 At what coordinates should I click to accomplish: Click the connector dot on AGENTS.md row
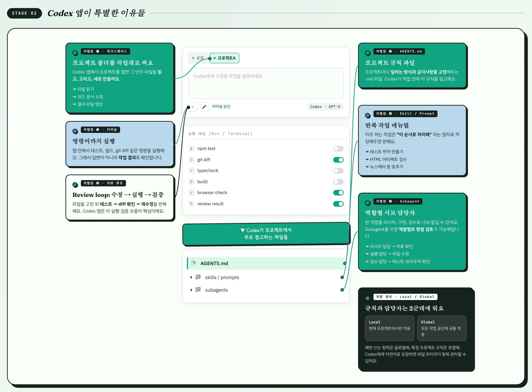[x=345, y=263]
